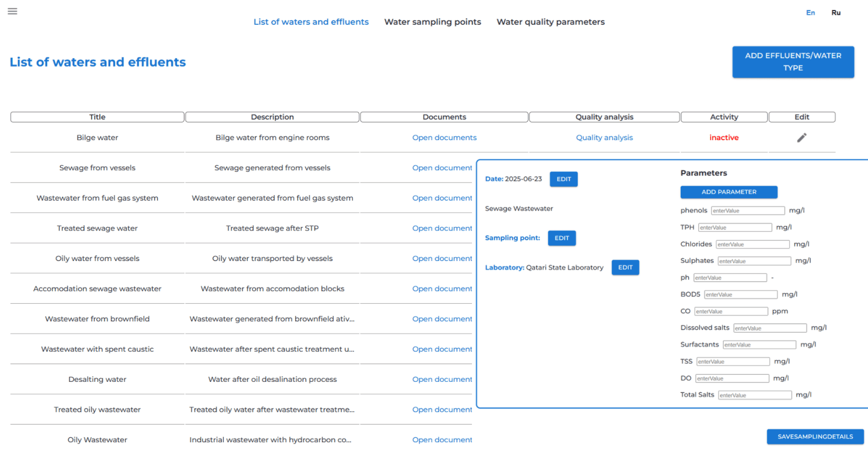Viewport: 868px width, 450px height.
Task: Open documents for Oily Wastewater row
Action: point(442,439)
